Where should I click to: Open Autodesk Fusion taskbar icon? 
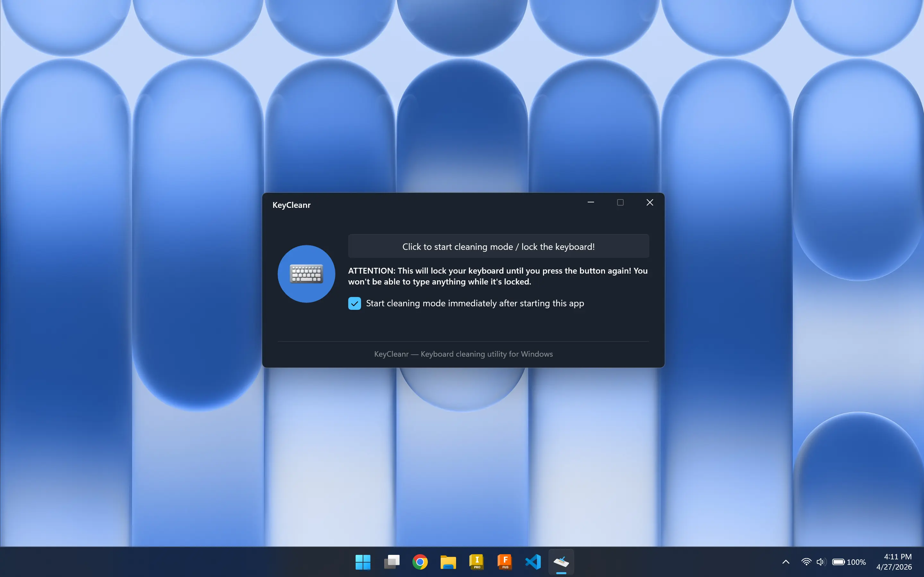[x=505, y=562]
